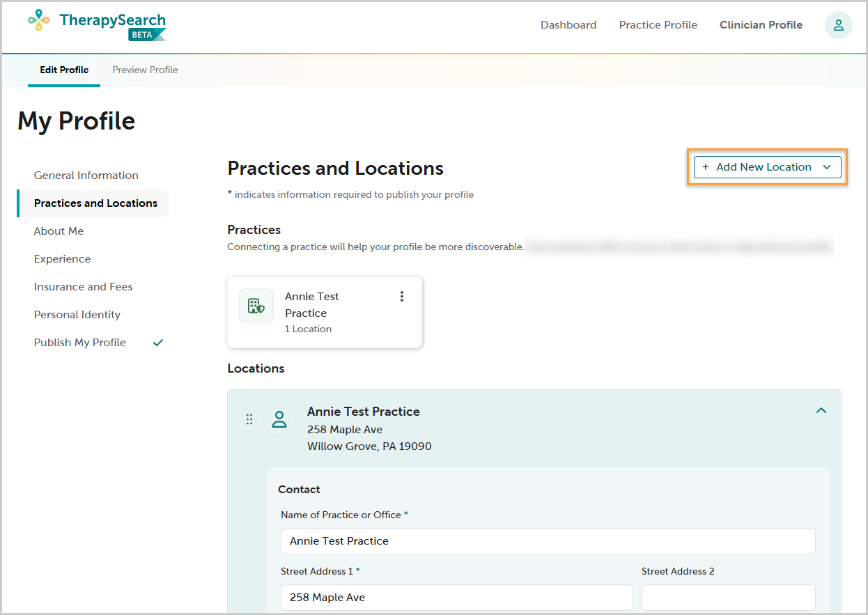Click the Street Address 2 field

[728, 598]
